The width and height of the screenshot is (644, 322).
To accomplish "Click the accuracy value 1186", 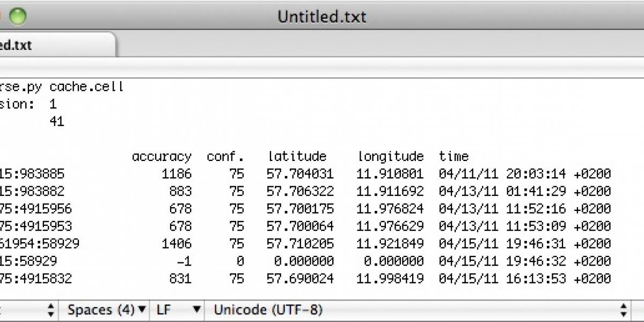I will point(177,174).
